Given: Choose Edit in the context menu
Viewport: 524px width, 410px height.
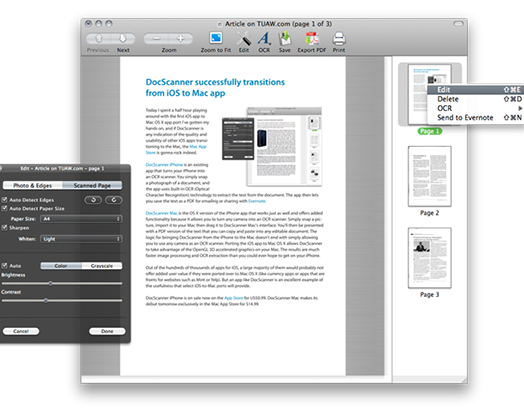Looking at the screenshot, I should pyautogui.click(x=476, y=90).
